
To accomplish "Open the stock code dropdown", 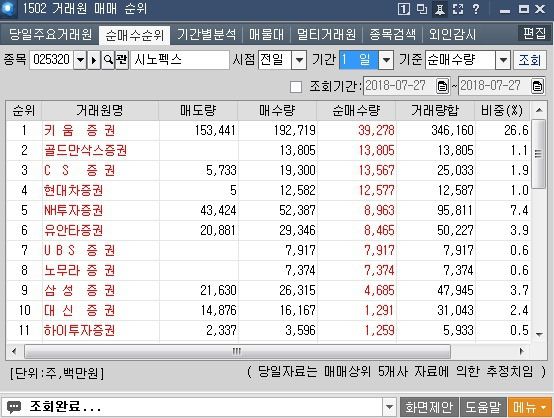I will coord(80,60).
